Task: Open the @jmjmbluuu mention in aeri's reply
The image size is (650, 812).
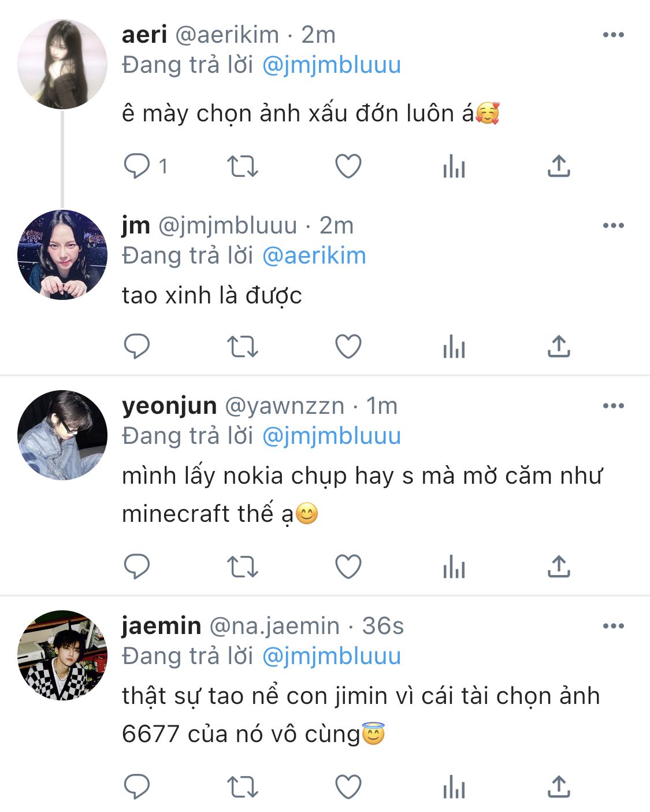Action: pos(332,65)
